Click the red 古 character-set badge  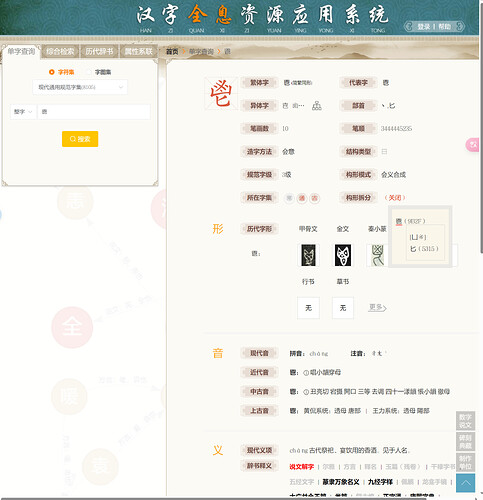tap(314, 198)
